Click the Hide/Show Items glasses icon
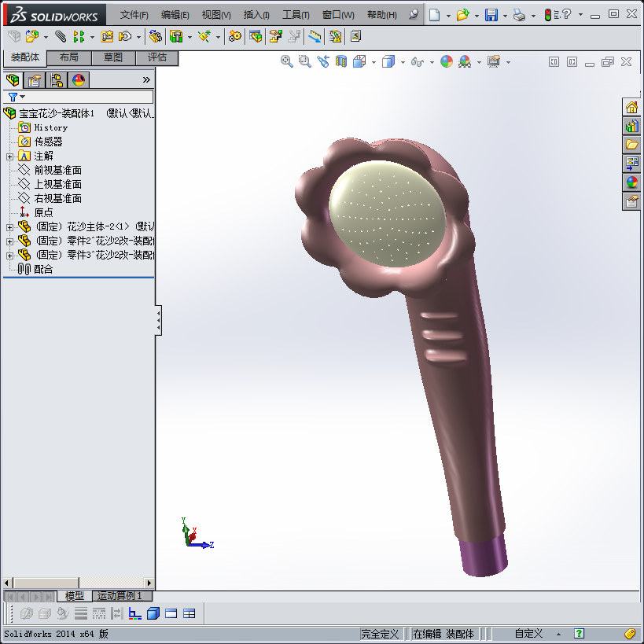Screen dimensions: 644x644 [x=418, y=62]
